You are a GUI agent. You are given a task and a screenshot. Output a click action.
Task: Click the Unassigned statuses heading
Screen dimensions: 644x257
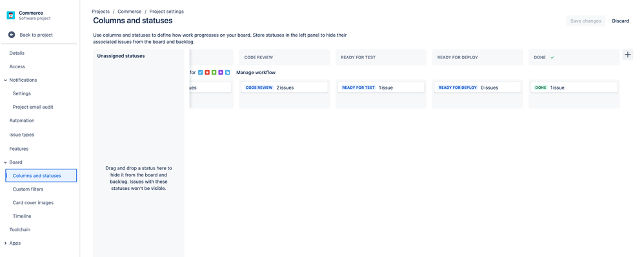(121, 56)
